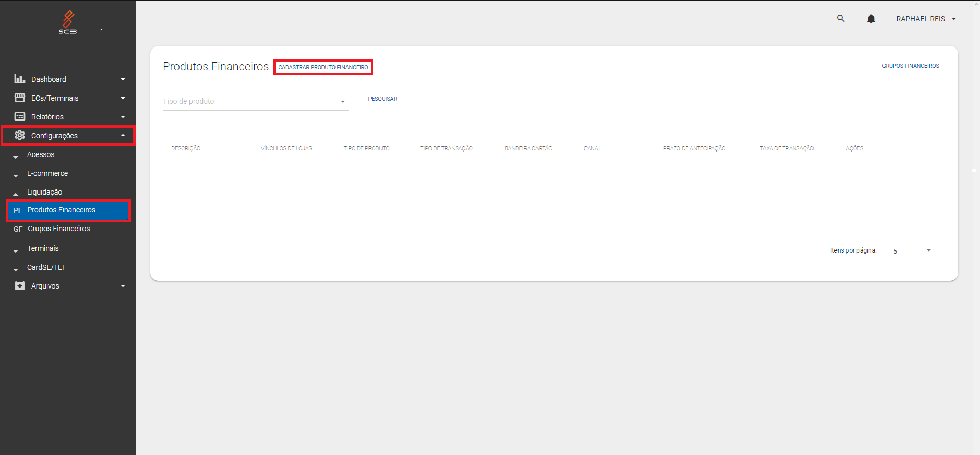980x455 pixels.
Task: Click the Dashboard bar chart icon
Action: point(20,79)
